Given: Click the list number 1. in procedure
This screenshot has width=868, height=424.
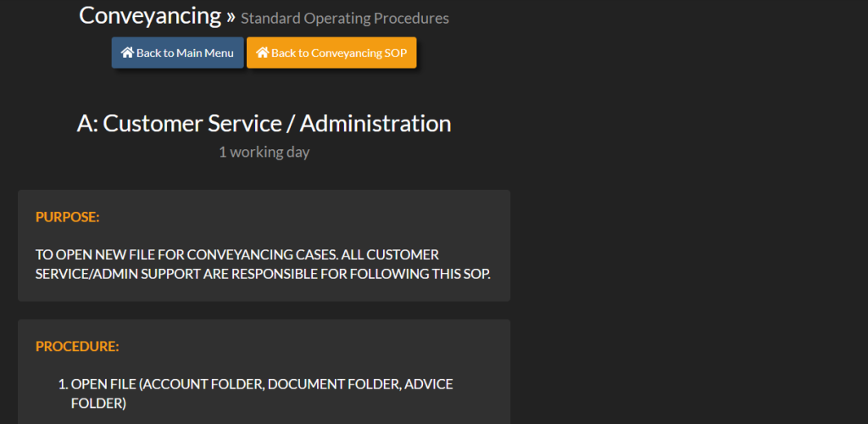Looking at the screenshot, I should pos(63,384).
